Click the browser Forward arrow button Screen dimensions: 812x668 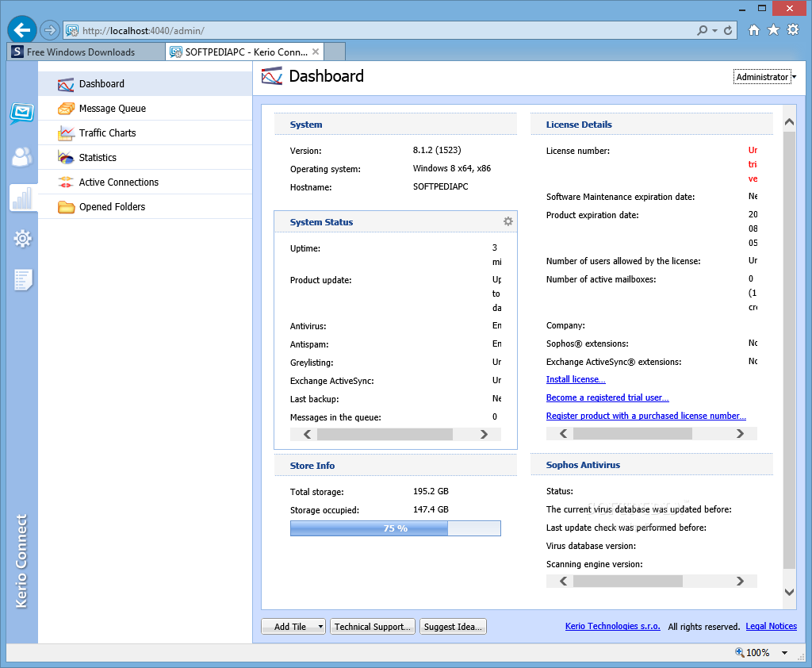pyautogui.click(x=50, y=30)
